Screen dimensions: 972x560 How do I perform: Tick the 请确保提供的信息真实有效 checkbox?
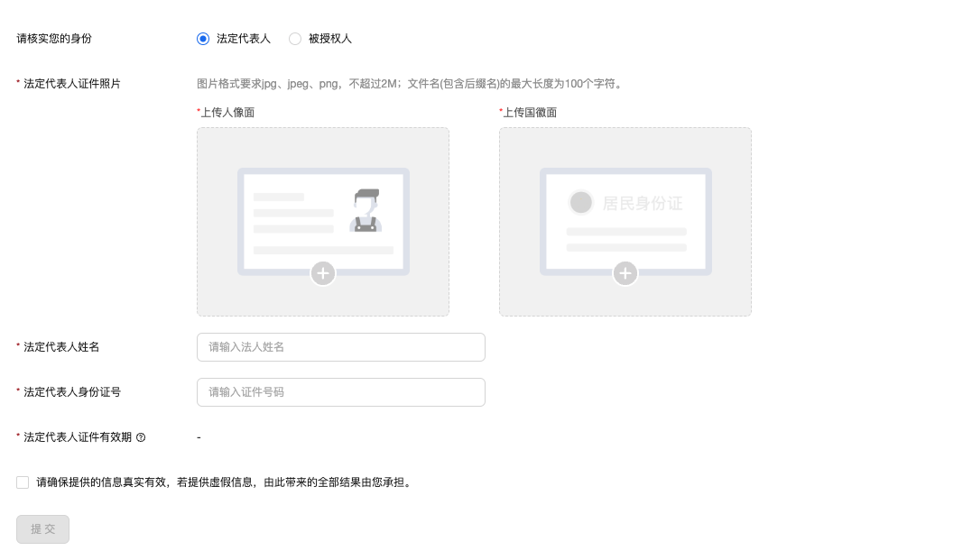(x=23, y=482)
